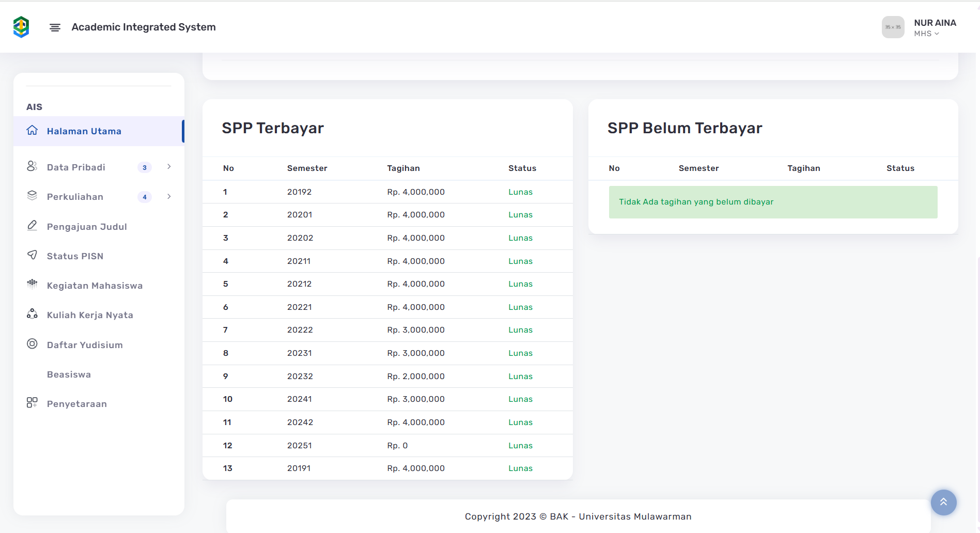
Task: Click the Data Pribadi person icon
Action: pyautogui.click(x=32, y=166)
